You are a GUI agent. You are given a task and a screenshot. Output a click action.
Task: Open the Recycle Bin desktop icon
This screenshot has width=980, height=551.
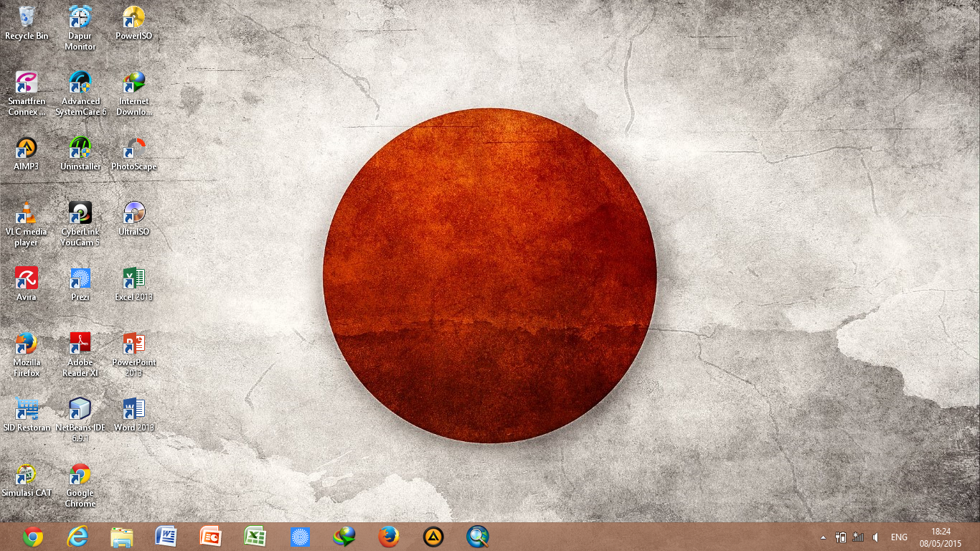(x=27, y=22)
